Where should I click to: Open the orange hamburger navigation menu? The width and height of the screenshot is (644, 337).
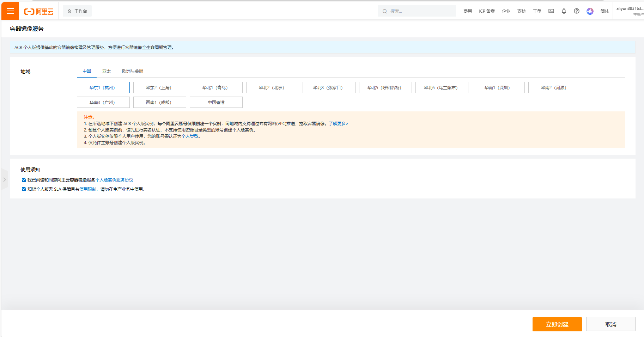tap(10, 11)
